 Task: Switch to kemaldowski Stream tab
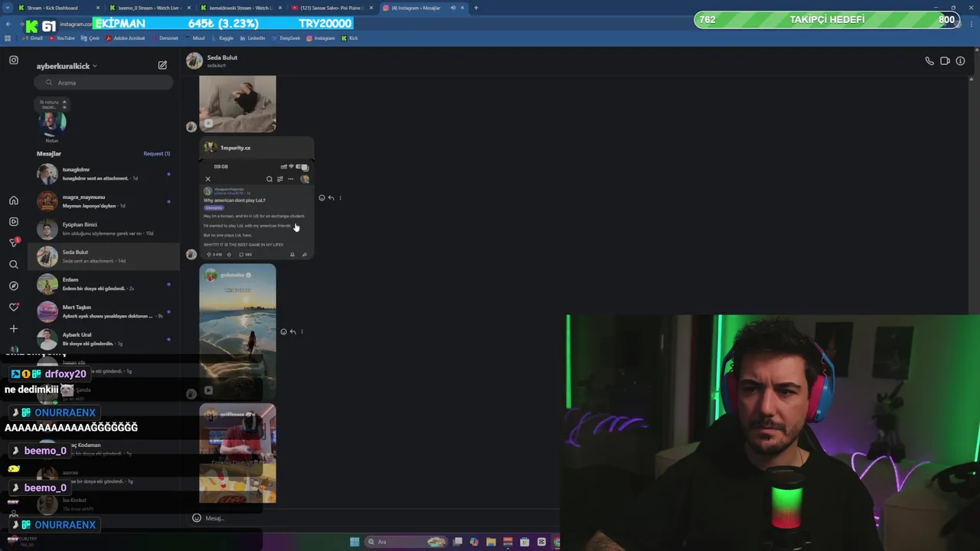click(x=241, y=8)
